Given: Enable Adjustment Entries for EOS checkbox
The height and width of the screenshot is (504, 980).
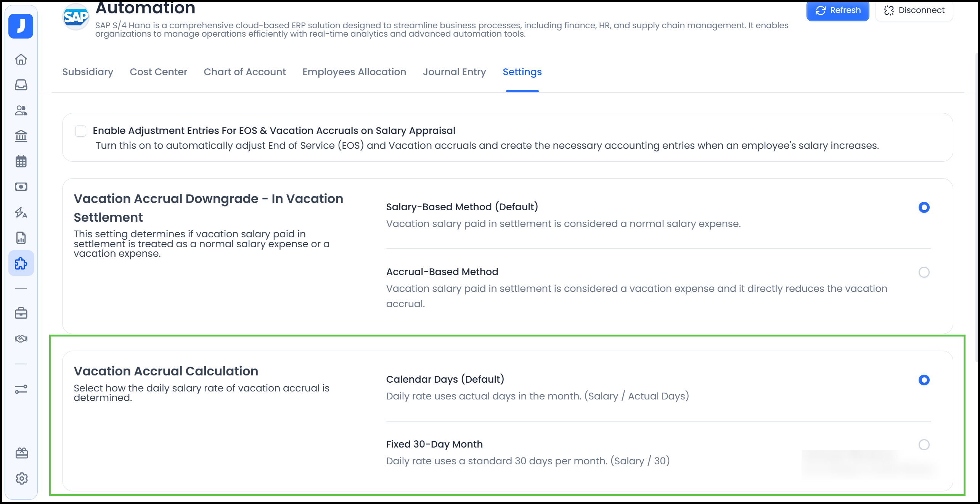Looking at the screenshot, I should click(x=80, y=131).
